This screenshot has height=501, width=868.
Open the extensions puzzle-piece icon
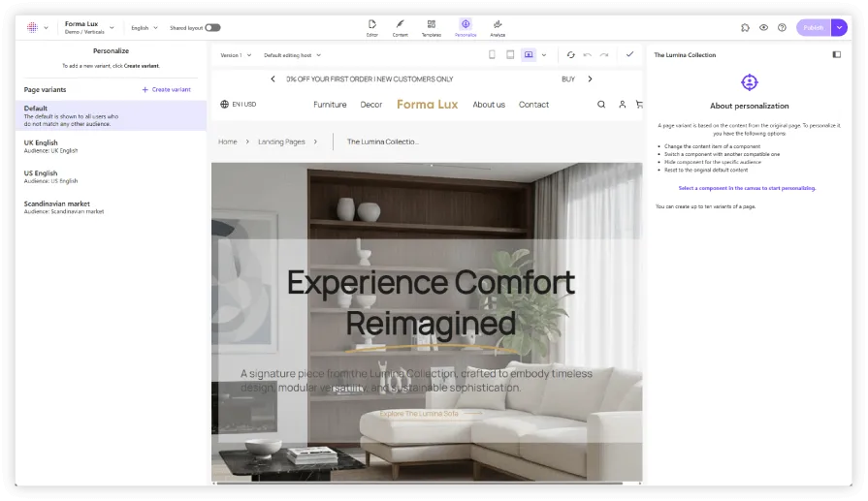pyautogui.click(x=745, y=28)
